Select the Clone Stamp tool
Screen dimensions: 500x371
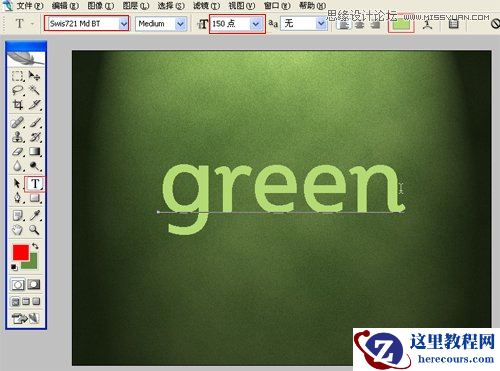tap(17, 137)
